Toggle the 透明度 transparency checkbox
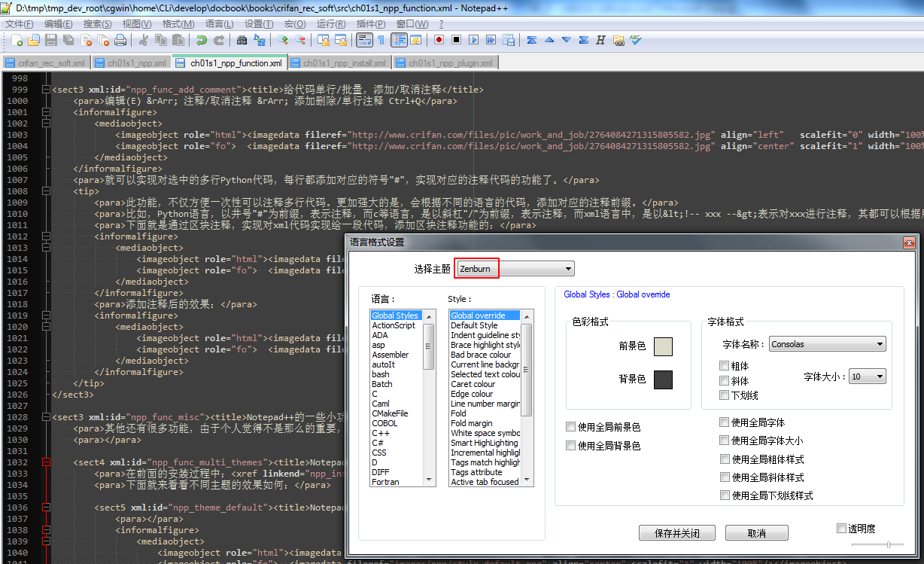 tap(841, 528)
